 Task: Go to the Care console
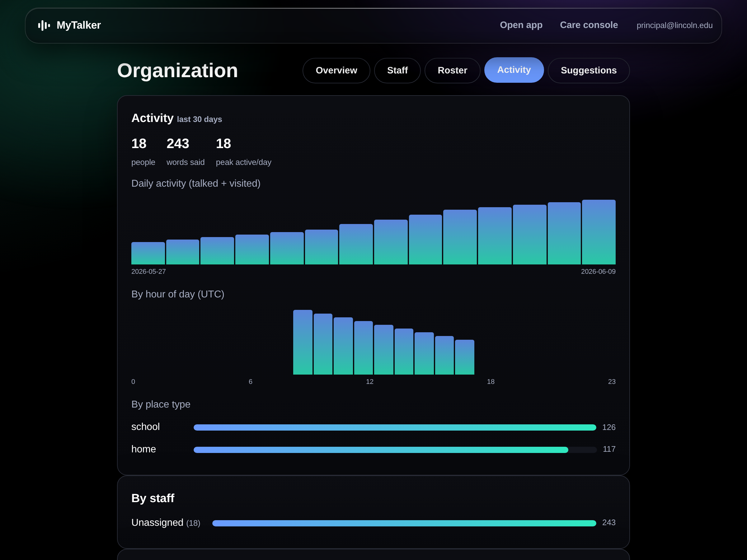coord(589,25)
